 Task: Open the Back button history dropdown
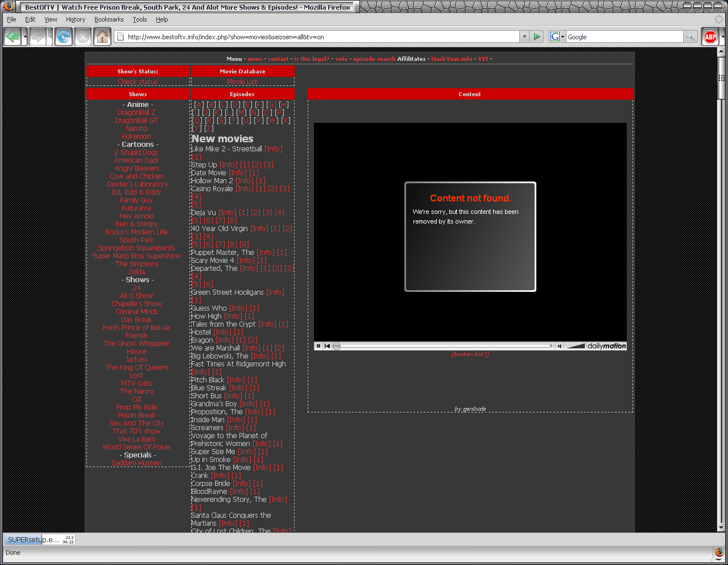[x=24, y=37]
